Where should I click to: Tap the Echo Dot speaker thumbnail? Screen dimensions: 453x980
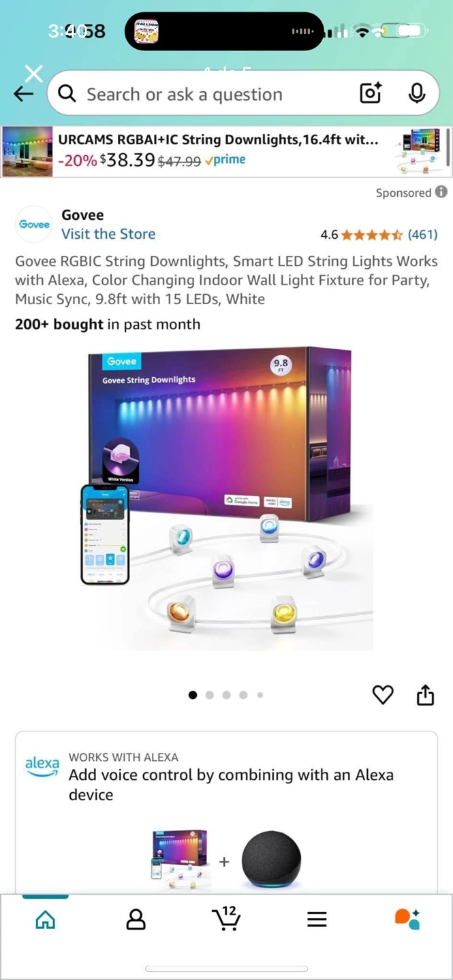click(272, 860)
